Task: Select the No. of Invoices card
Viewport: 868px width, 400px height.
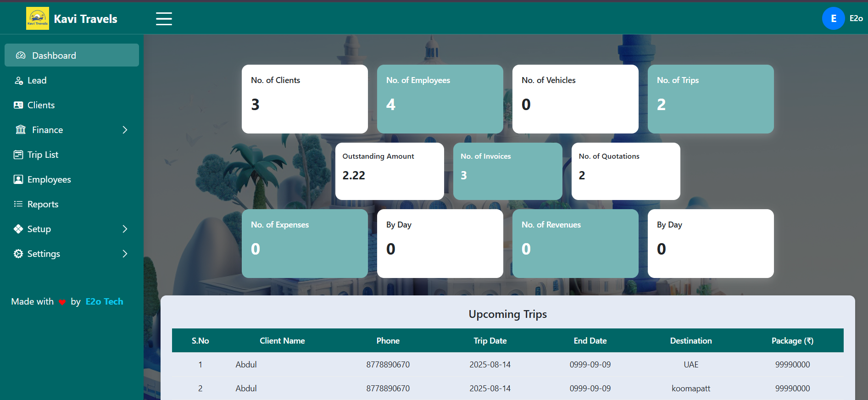Action: point(507,171)
